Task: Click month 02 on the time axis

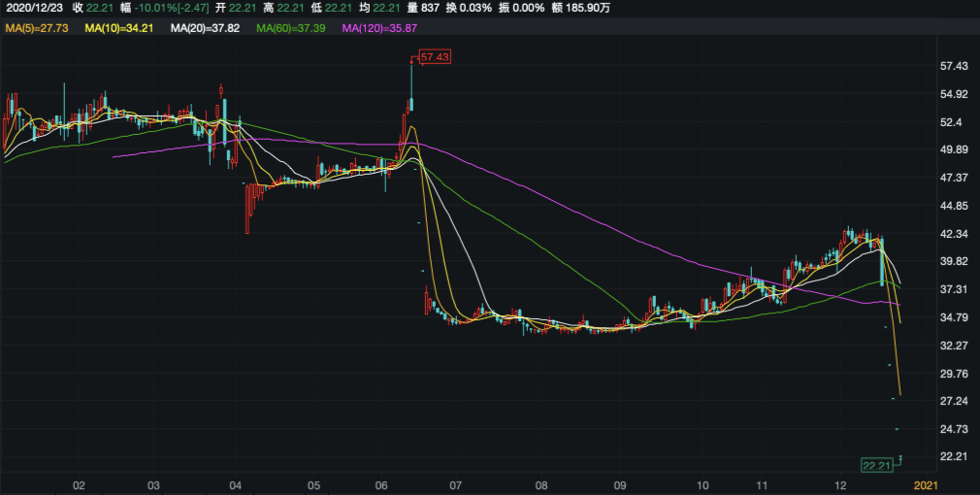Action: coord(80,484)
